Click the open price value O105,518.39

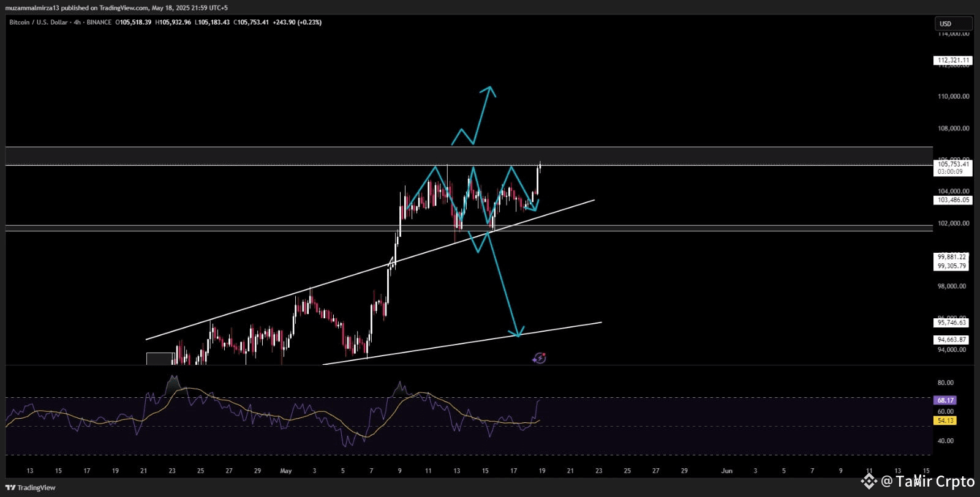134,22
